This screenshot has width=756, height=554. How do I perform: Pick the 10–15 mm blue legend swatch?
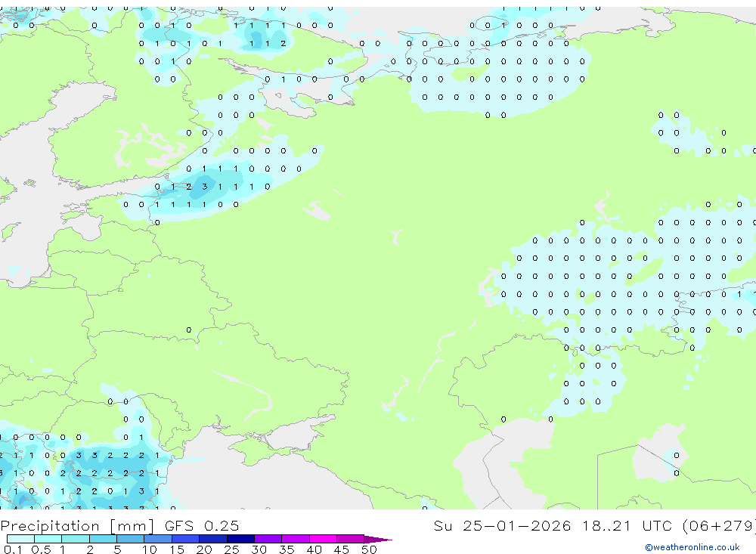(x=158, y=539)
